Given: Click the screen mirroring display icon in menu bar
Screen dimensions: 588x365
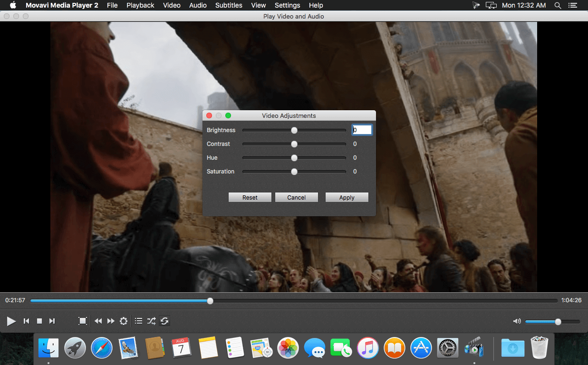Looking at the screenshot, I should point(491,5).
